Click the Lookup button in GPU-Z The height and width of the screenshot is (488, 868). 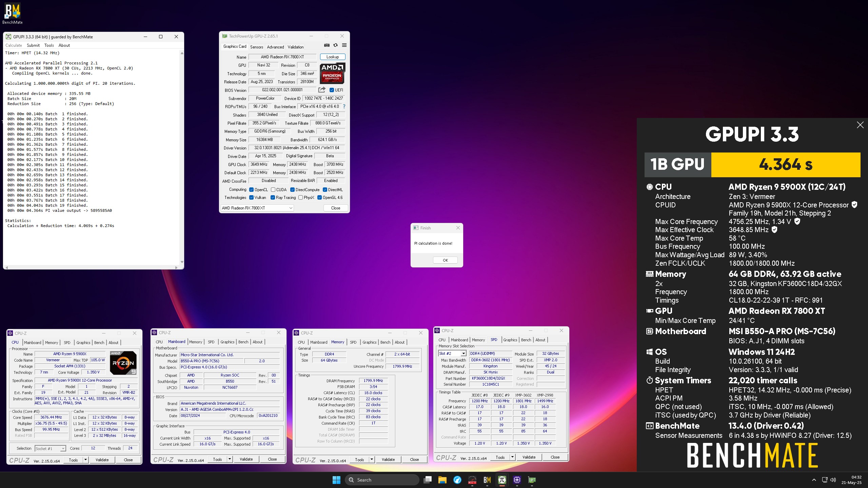[333, 57]
